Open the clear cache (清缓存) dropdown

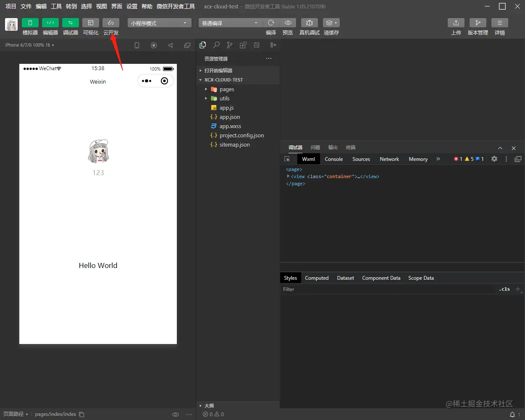[331, 23]
